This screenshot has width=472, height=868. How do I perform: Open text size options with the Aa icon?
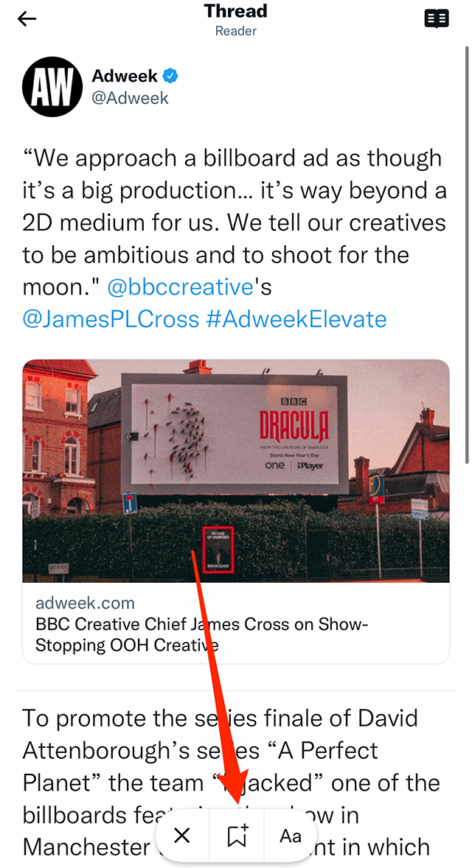pos(289,835)
